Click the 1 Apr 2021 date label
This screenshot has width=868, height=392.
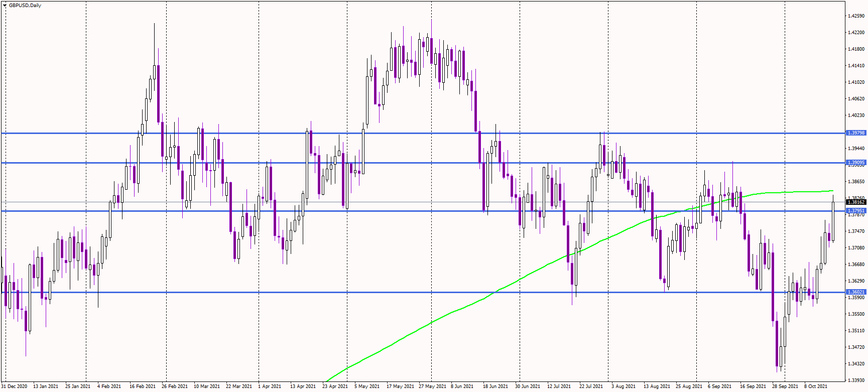[x=270, y=386]
